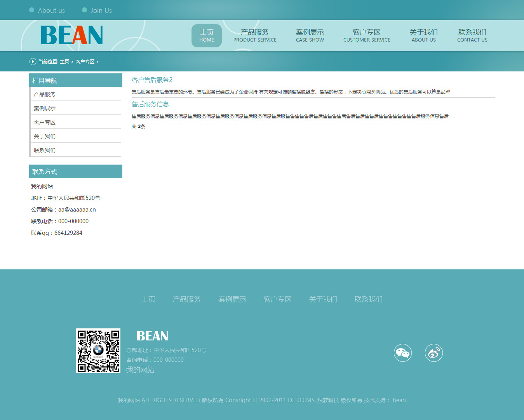The height and width of the screenshot is (420, 524).
Task: Go to 产品服务 PRODUCT SERVICE menu
Action: point(255,35)
